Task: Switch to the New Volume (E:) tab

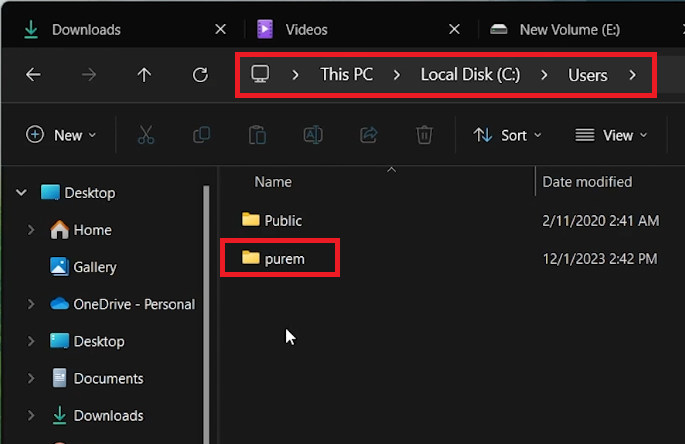Action: (570, 30)
